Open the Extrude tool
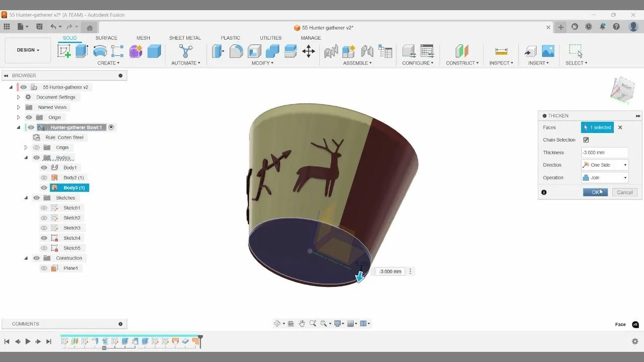This screenshot has width=644, height=362. coord(80,50)
